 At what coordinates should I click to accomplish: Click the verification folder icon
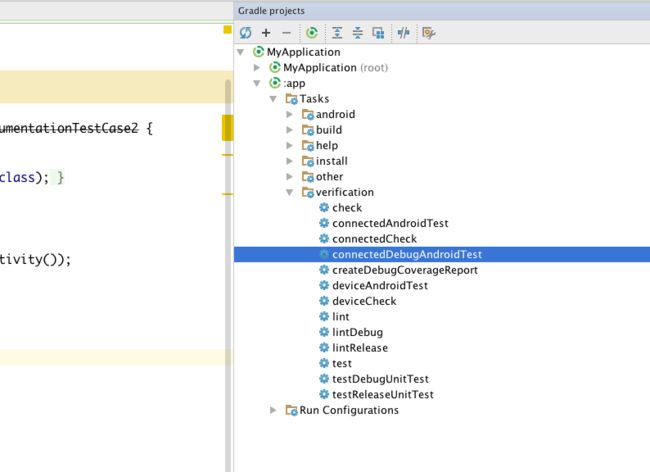308,192
